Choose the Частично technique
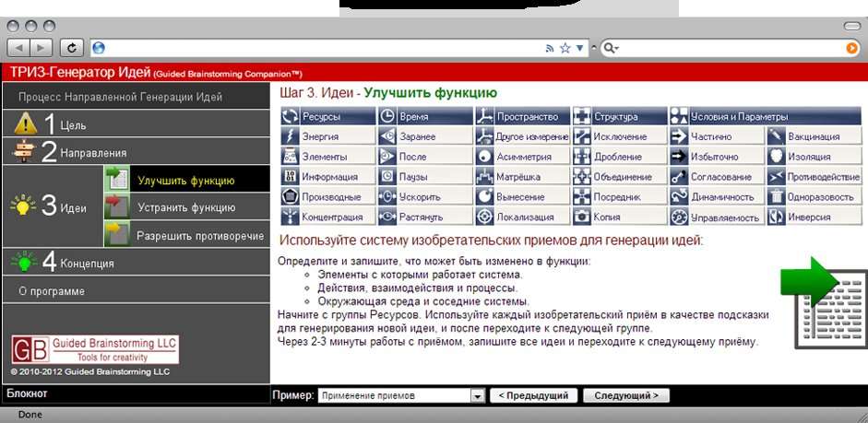Viewport: 868px width, 423px height. pyautogui.click(x=717, y=136)
